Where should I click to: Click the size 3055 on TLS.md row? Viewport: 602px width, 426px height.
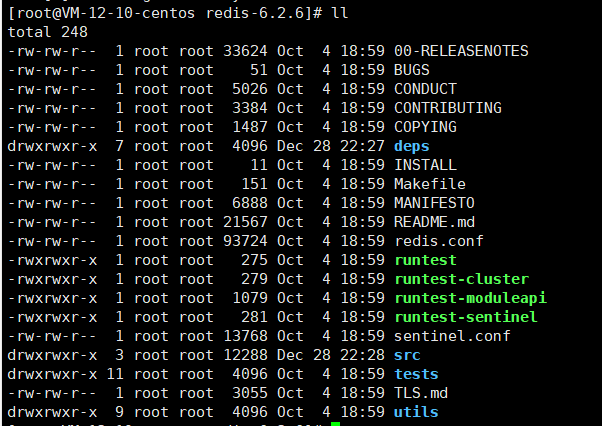point(250,393)
